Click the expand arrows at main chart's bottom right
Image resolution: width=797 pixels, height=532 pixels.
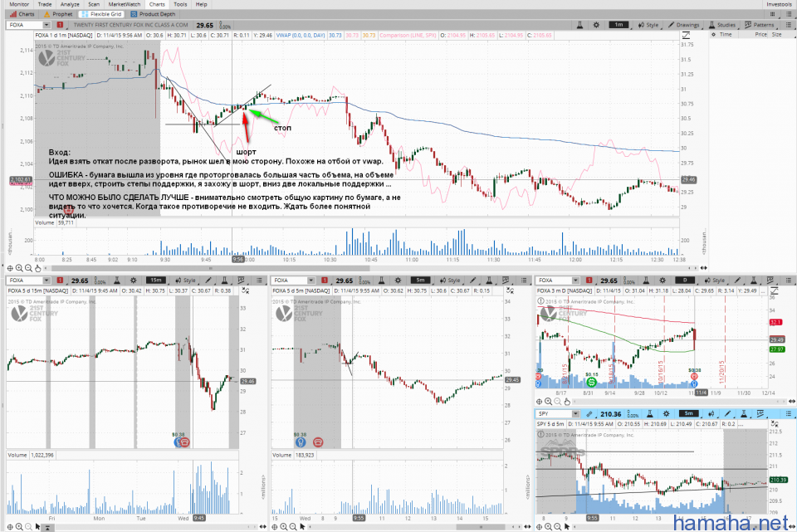click(x=704, y=268)
